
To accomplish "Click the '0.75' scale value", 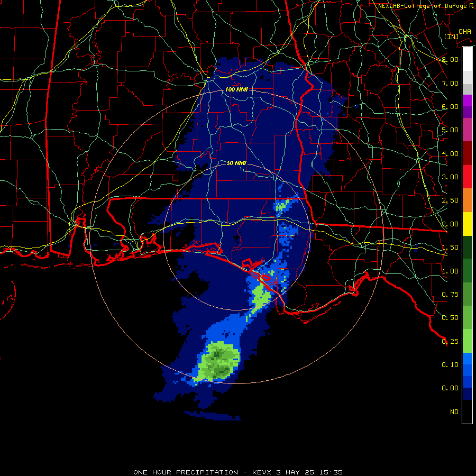I will (450, 295).
